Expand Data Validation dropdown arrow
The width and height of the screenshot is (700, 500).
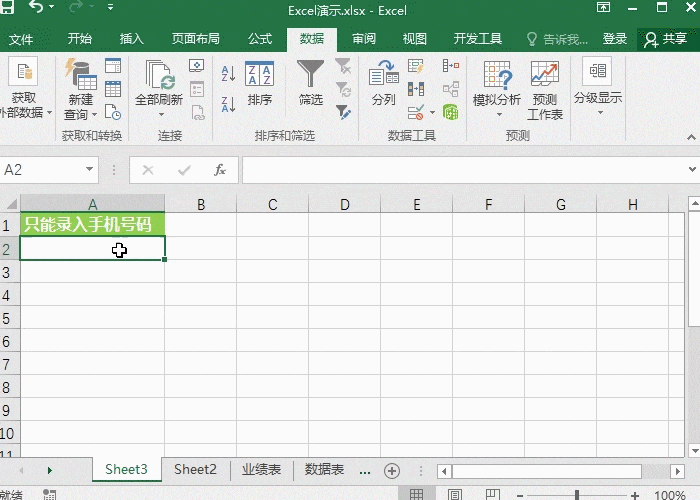[x=432, y=112]
